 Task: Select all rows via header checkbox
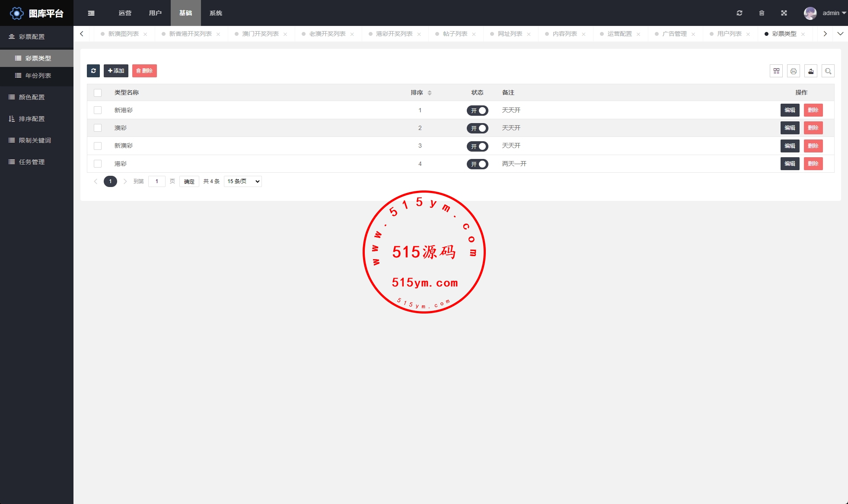click(98, 92)
